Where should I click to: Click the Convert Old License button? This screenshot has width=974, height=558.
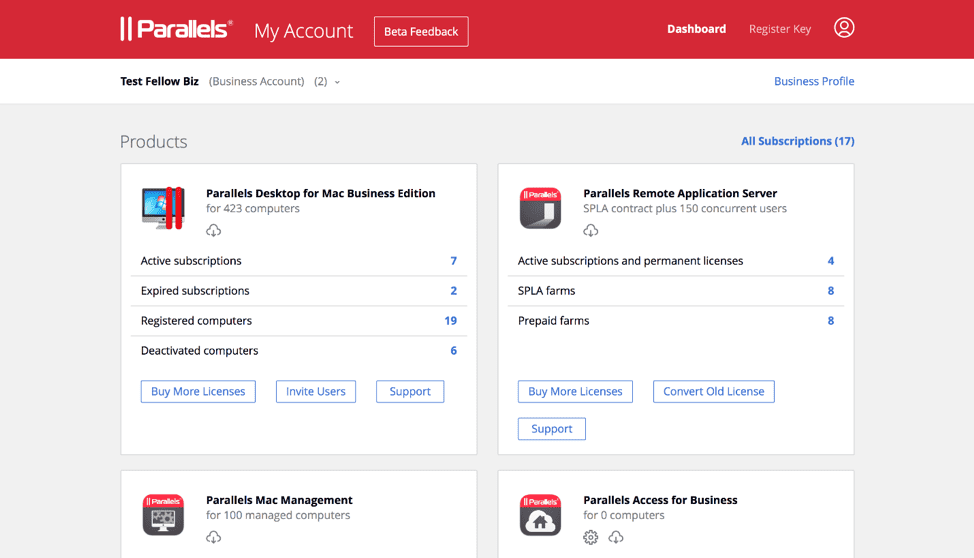click(714, 391)
